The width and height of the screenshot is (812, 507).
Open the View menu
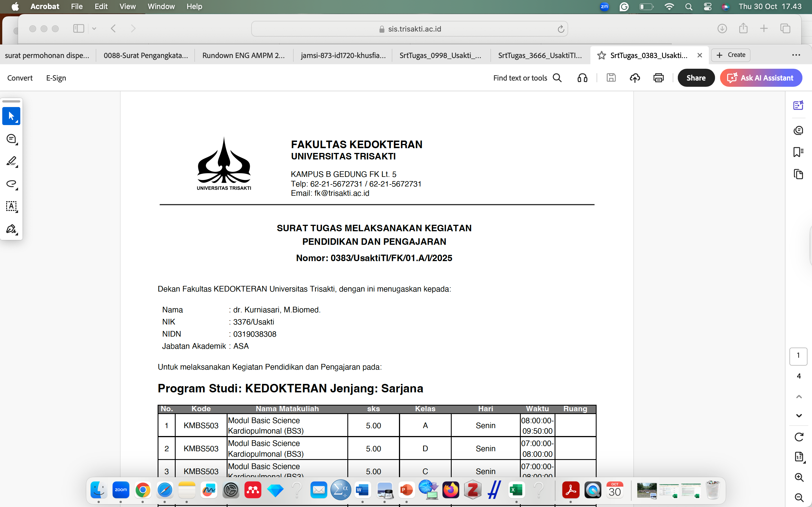pyautogui.click(x=127, y=6)
